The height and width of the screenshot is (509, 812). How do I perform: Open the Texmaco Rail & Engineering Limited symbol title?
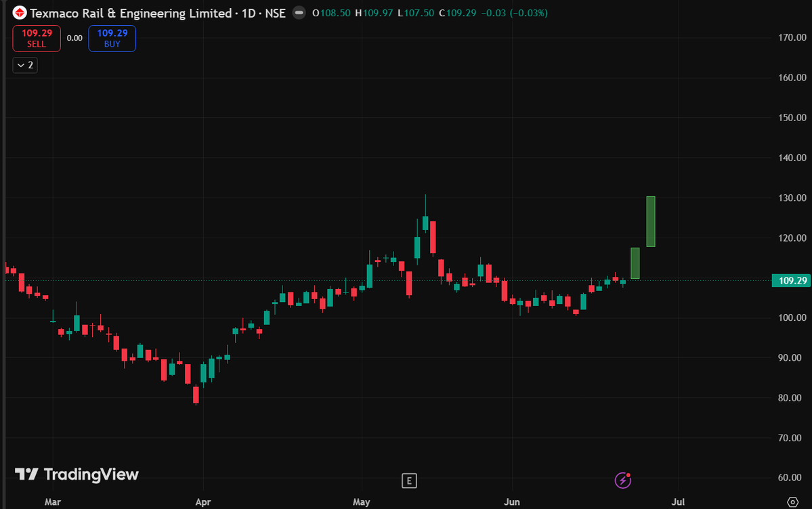(x=158, y=13)
